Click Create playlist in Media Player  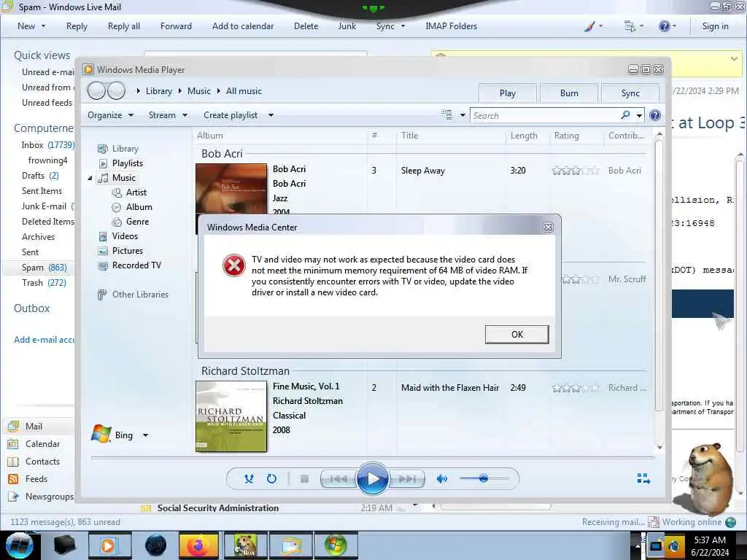pos(230,115)
